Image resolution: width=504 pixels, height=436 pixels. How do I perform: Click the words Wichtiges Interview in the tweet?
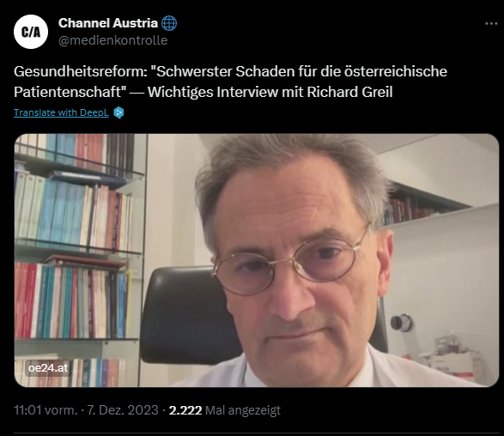pyautogui.click(x=213, y=92)
